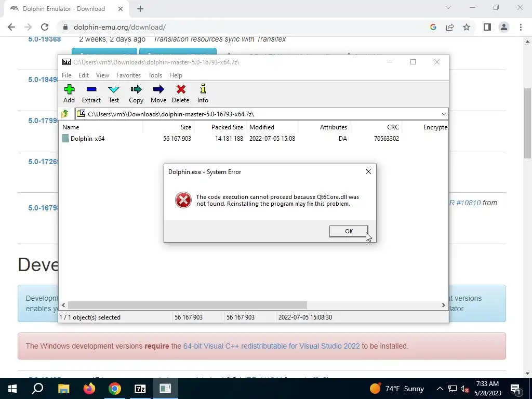This screenshot has width=532, height=399.
Task: Click the Google icon in address bar
Action: pyautogui.click(x=433, y=27)
